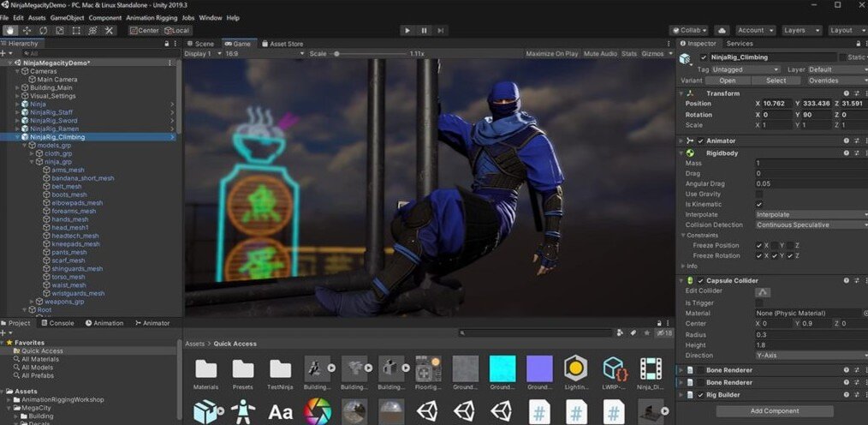Switch to the Services tab
This screenshot has height=425, width=868.
click(740, 44)
